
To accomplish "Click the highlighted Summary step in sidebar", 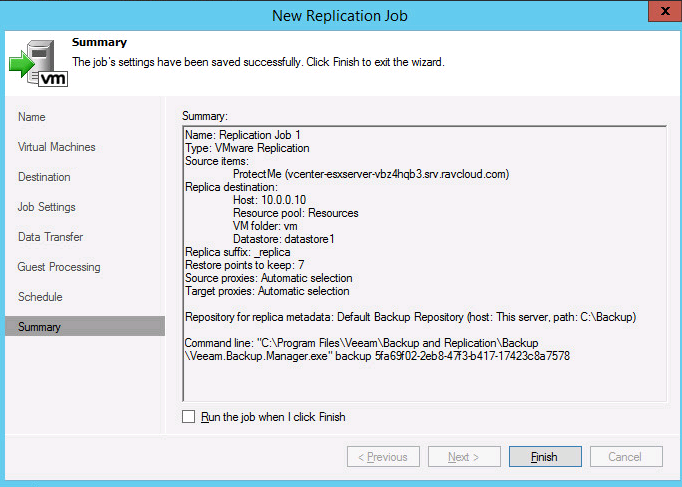I will coord(40,327).
